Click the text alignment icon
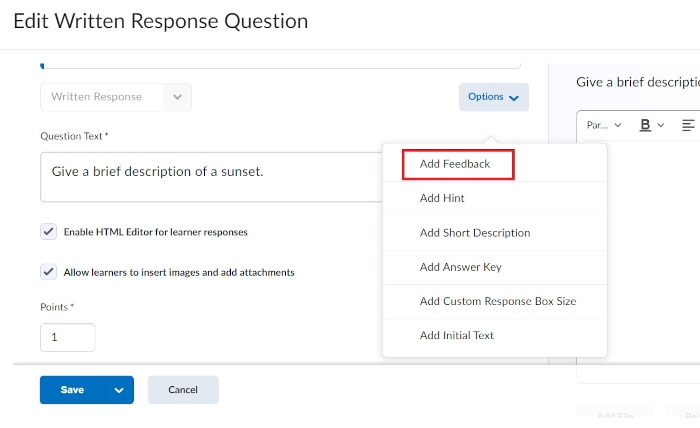 click(x=688, y=125)
